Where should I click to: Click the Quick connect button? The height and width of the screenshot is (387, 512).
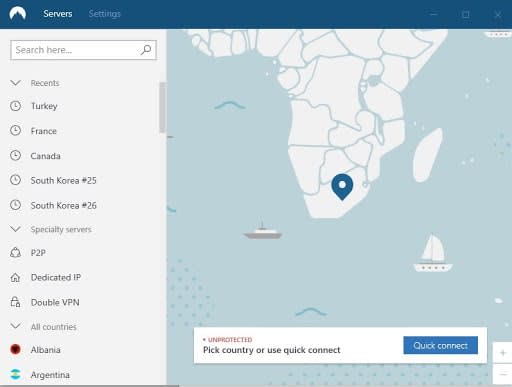tap(440, 345)
